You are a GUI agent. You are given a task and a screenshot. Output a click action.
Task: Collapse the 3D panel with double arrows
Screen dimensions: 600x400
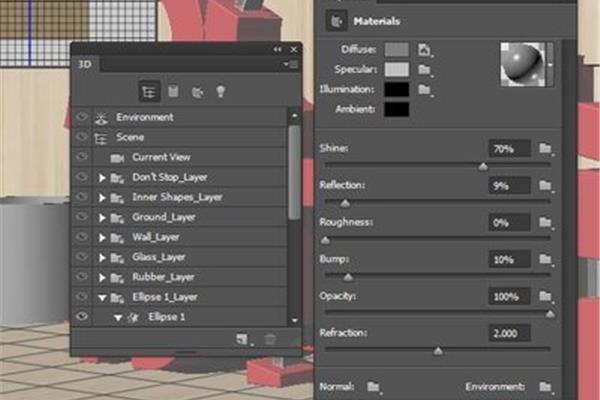277,50
